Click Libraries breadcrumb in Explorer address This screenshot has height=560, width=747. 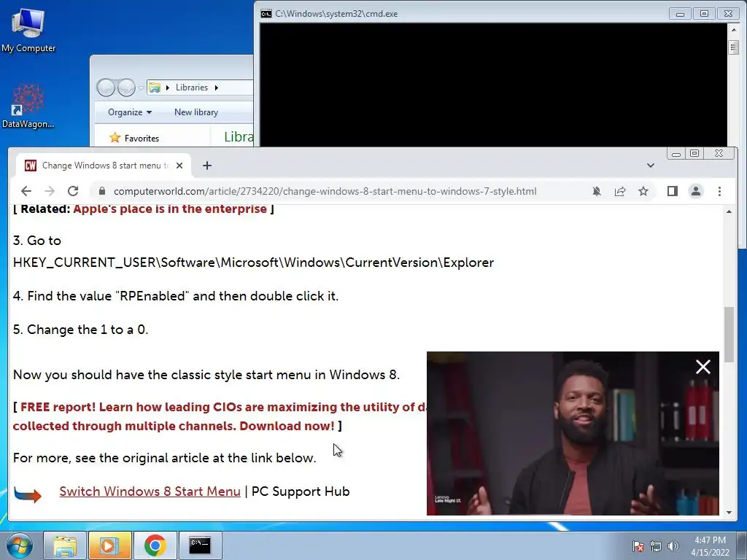[x=192, y=87]
